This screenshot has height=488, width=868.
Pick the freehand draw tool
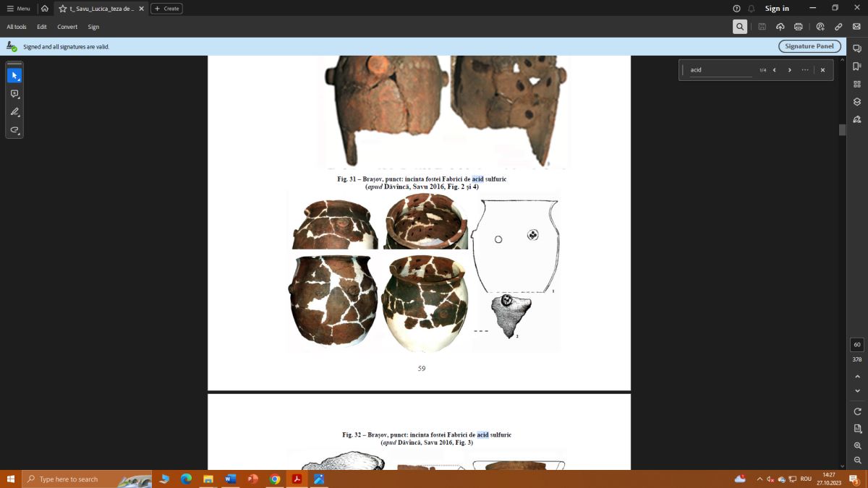pyautogui.click(x=14, y=130)
